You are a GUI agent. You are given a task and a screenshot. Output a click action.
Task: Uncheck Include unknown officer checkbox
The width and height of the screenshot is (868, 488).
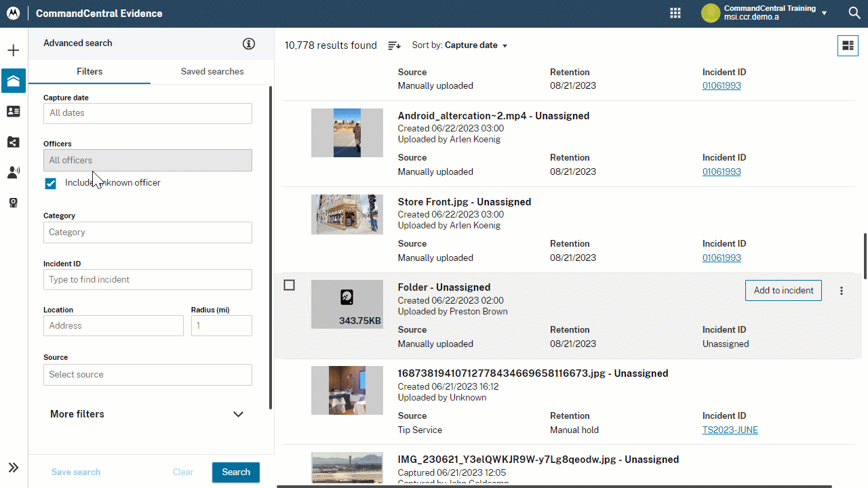(51, 184)
